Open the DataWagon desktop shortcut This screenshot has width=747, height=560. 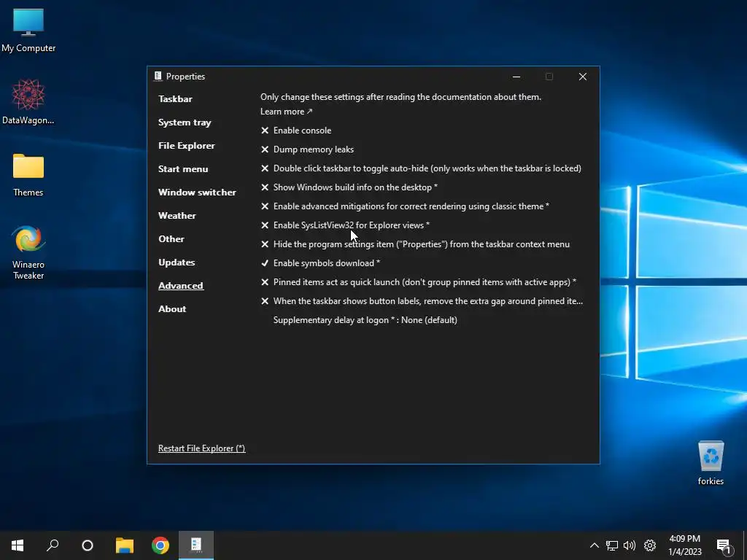(x=28, y=101)
